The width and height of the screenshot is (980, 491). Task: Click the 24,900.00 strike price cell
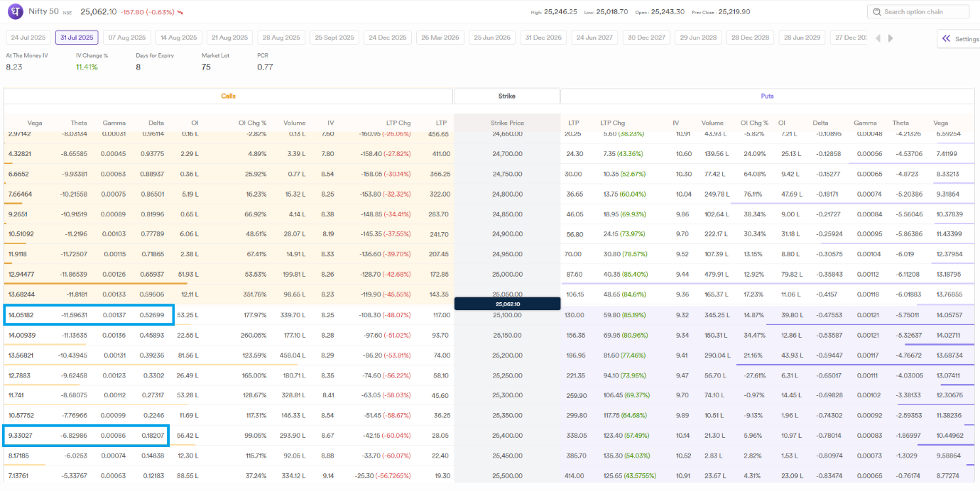[507, 234]
